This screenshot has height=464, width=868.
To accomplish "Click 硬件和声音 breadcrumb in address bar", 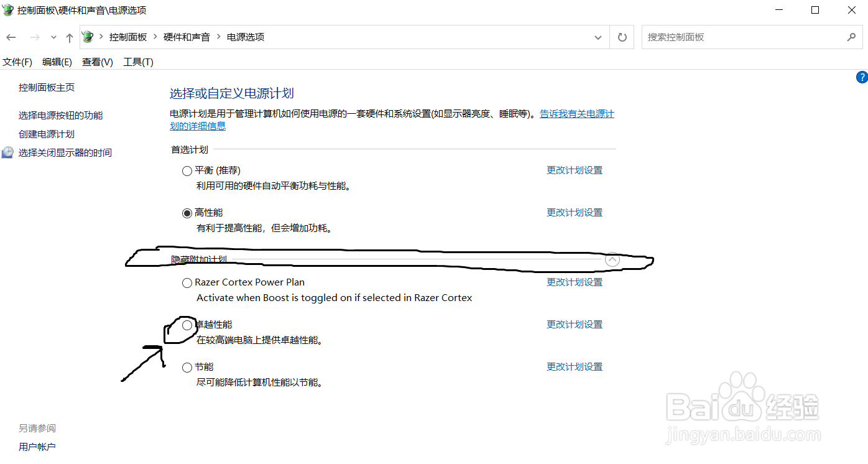I will [187, 37].
